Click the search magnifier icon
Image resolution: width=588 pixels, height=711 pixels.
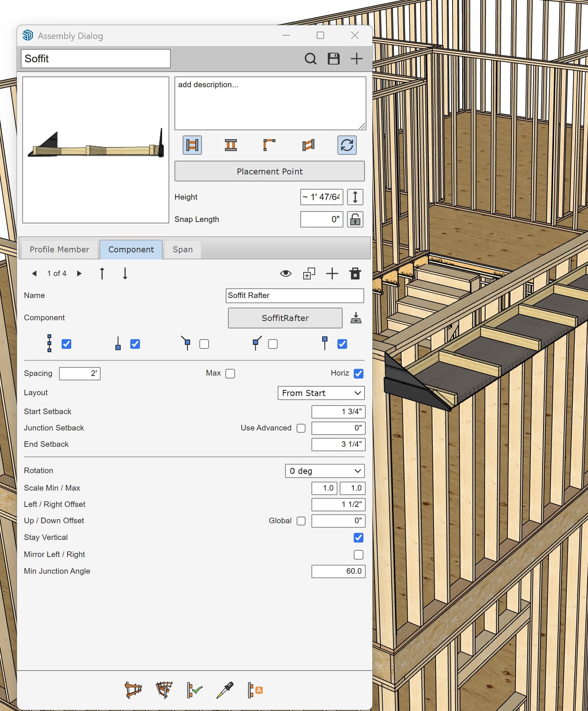[310, 59]
